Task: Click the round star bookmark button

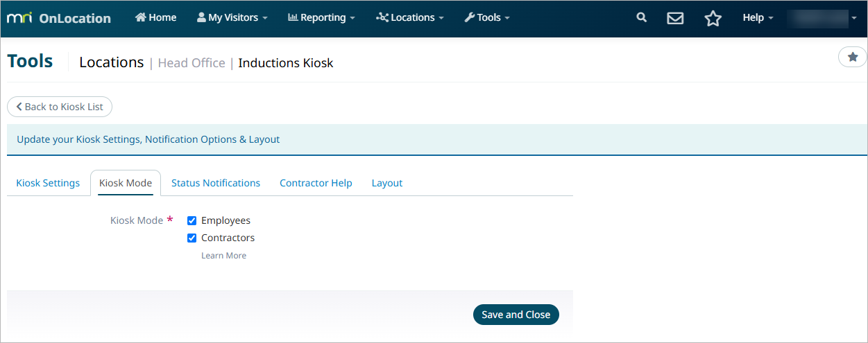Action: 853,57
